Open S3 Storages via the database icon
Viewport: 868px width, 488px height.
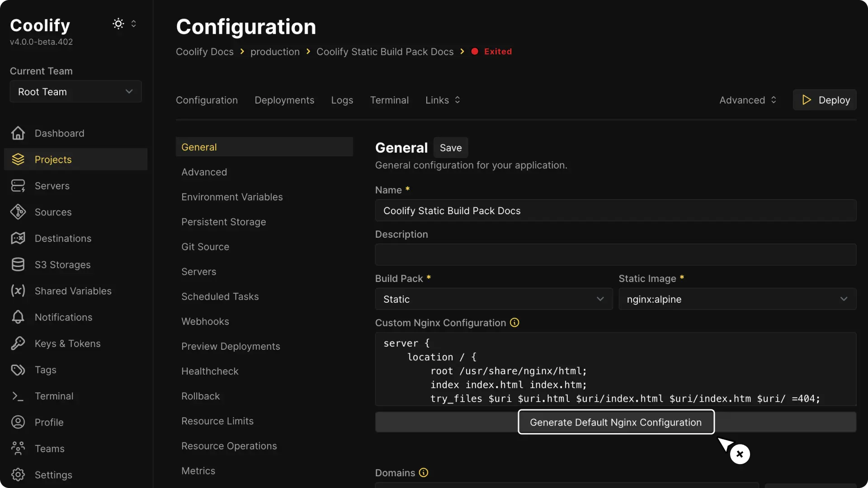pos(18,264)
